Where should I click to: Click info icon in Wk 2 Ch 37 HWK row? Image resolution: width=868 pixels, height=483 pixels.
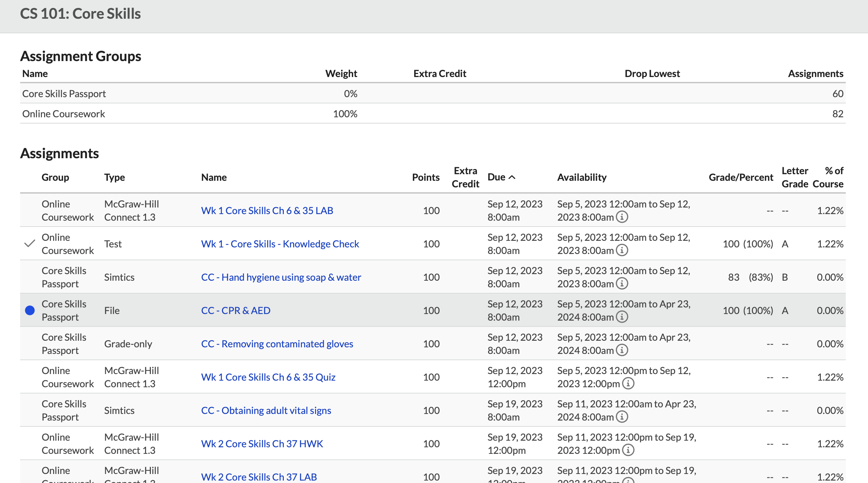[x=628, y=450]
